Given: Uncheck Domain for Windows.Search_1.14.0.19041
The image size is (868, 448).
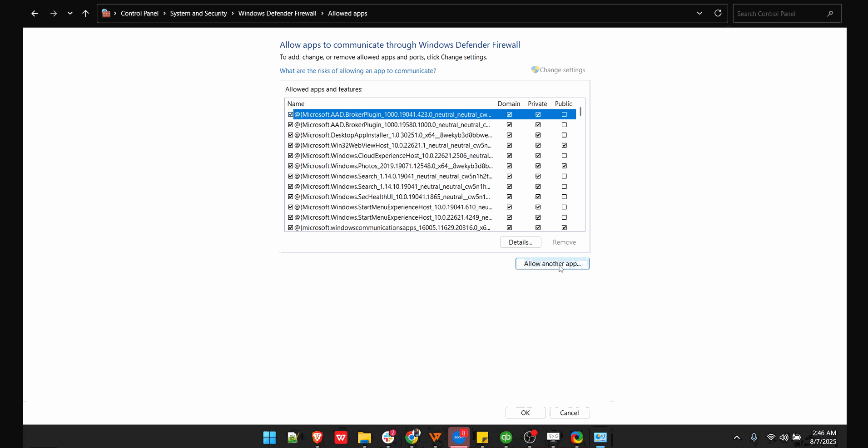Looking at the screenshot, I should (x=509, y=176).
